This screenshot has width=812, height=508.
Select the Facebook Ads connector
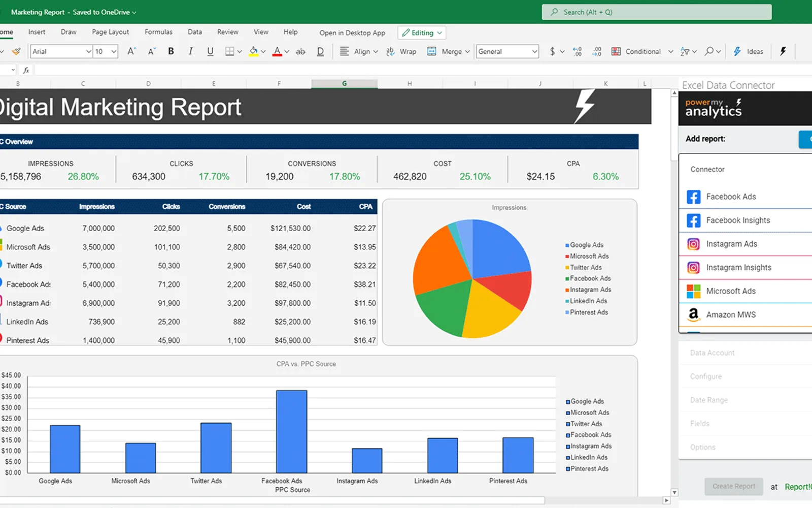point(745,197)
